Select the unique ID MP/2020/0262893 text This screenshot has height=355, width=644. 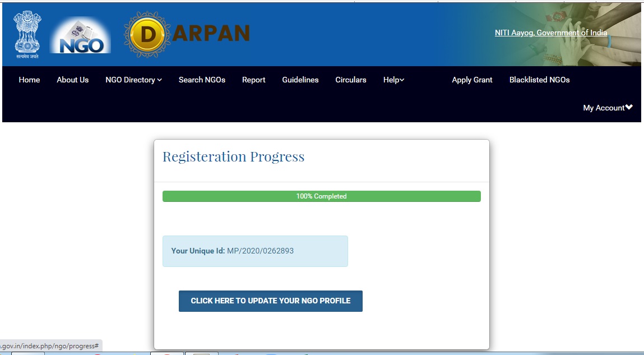(x=261, y=251)
